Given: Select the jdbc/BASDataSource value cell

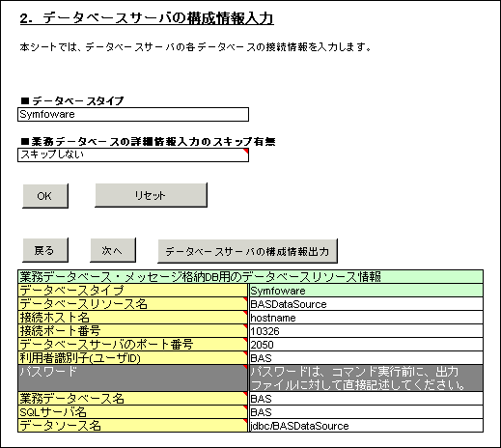Looking at the screenshot, I should point(366,426).
